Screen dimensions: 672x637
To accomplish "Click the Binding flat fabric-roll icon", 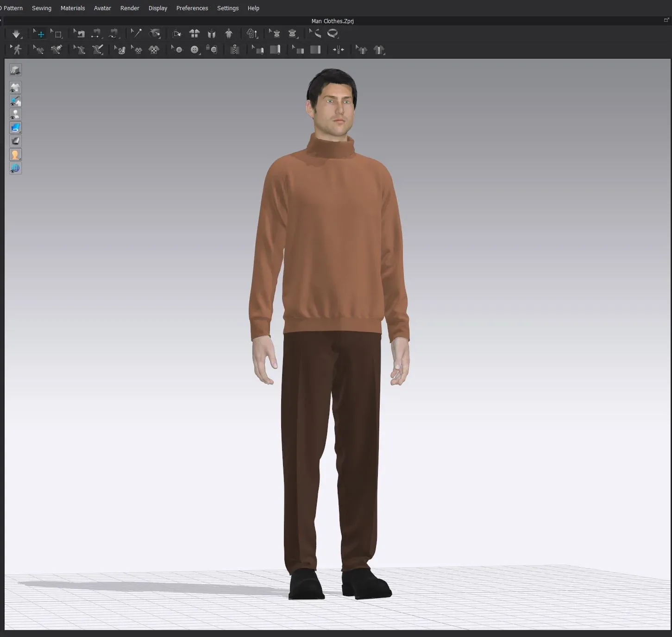I will (315, 50).
